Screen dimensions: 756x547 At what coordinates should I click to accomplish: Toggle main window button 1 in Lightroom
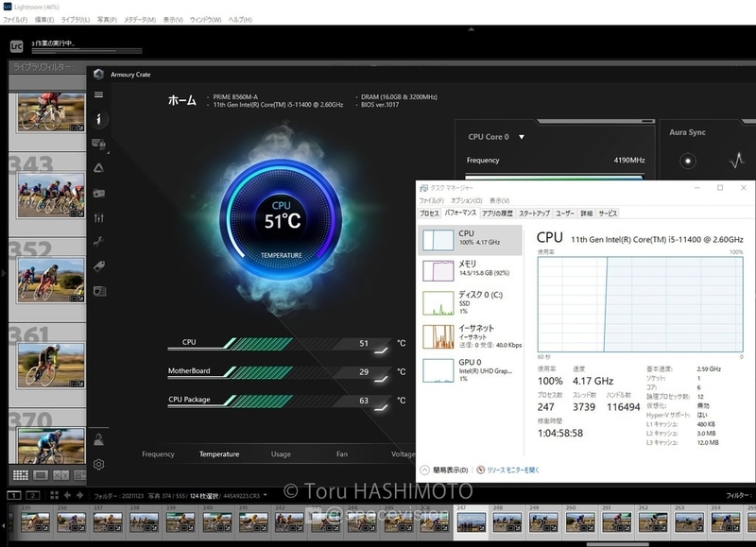tap(14, 495)
